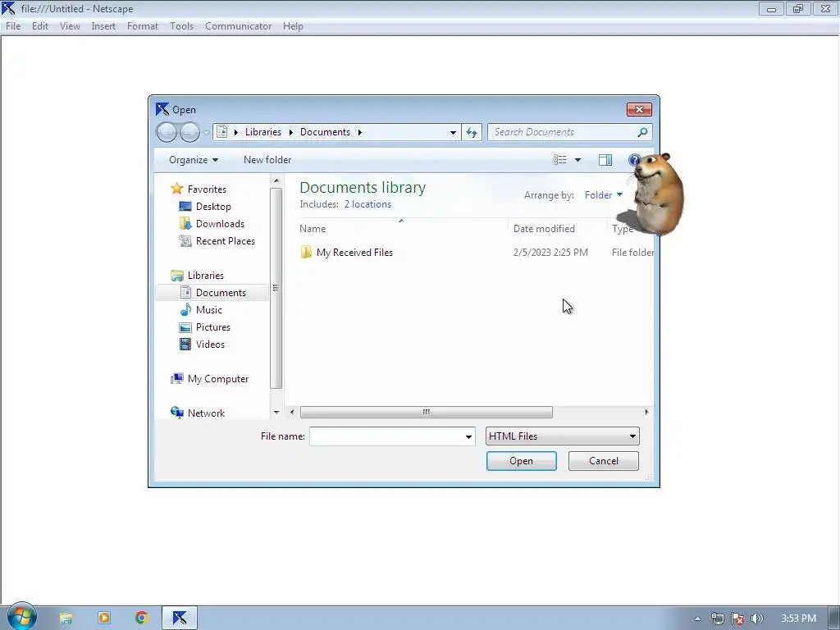
Task: Click the right arrow of horizontal scrollbar
Action: tap(646, 412)
